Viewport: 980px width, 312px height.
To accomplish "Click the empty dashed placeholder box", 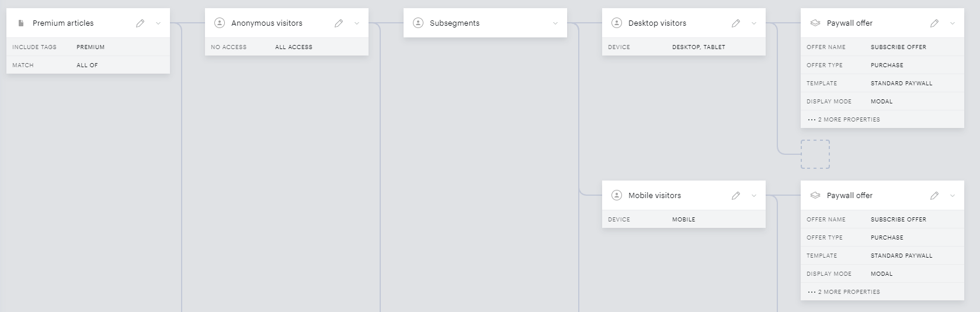I will [x=815, y=154].
